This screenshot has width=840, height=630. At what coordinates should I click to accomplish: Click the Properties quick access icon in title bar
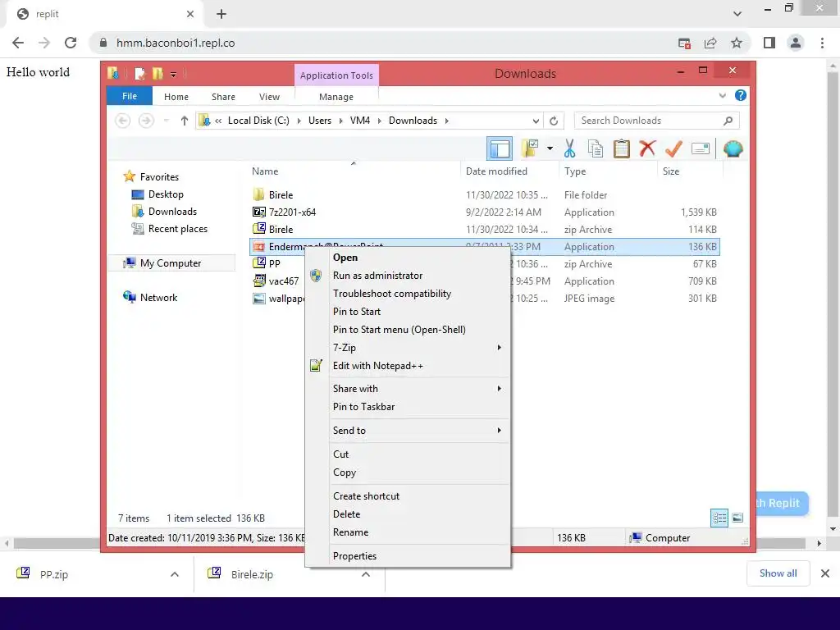pos(139,73)
